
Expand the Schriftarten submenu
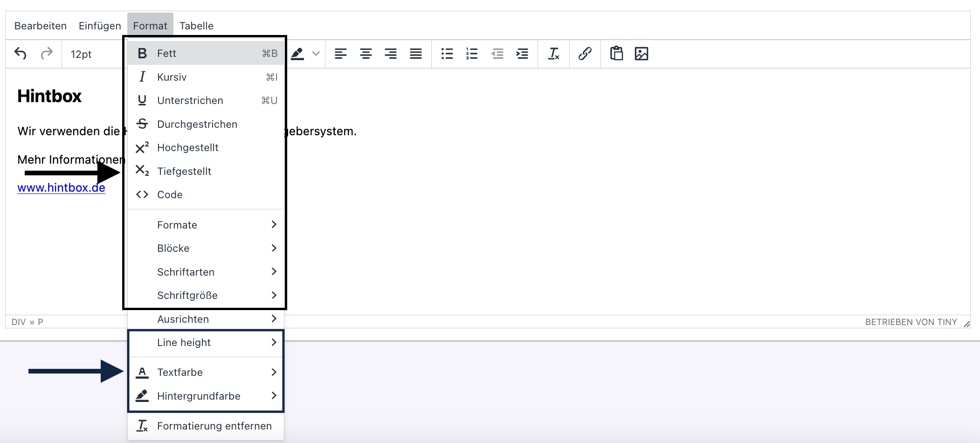[206, 272]
